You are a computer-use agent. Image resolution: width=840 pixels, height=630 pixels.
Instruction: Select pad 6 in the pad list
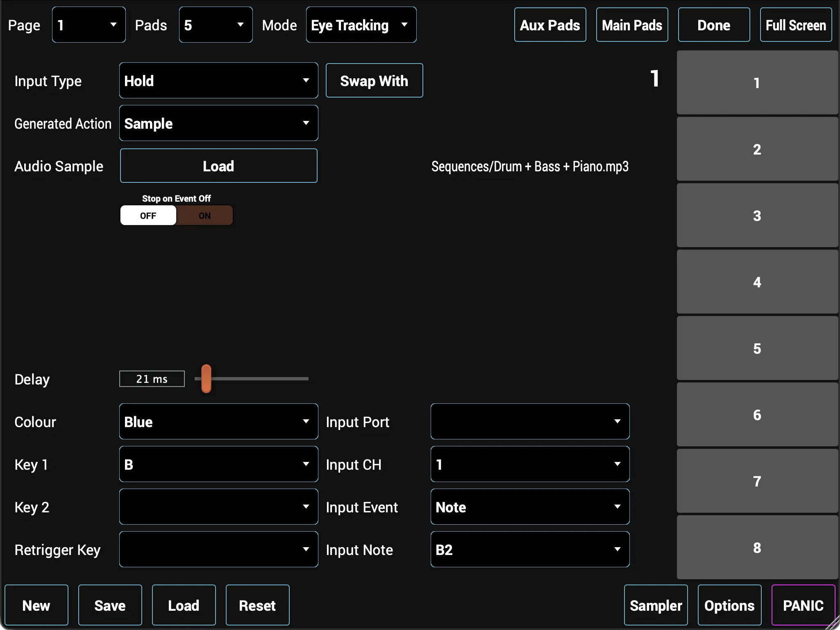click(x=757, y=415)
